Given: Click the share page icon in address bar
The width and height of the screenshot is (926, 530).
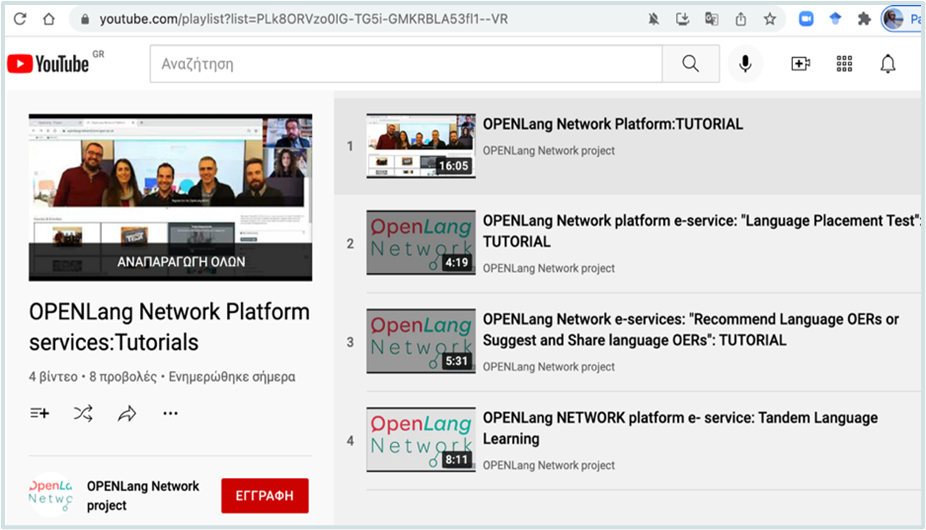Looking at the screenshot, I should click(x=741, y=19).
